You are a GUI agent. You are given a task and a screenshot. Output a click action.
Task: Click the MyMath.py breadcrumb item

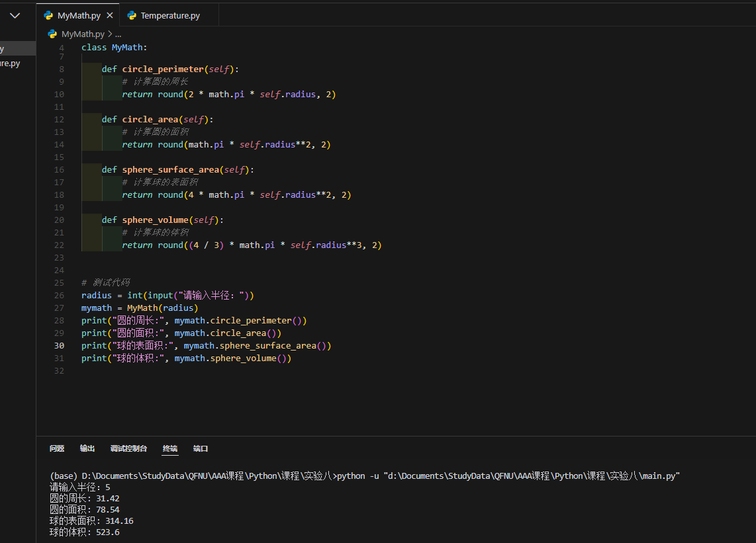pos(83,34)
